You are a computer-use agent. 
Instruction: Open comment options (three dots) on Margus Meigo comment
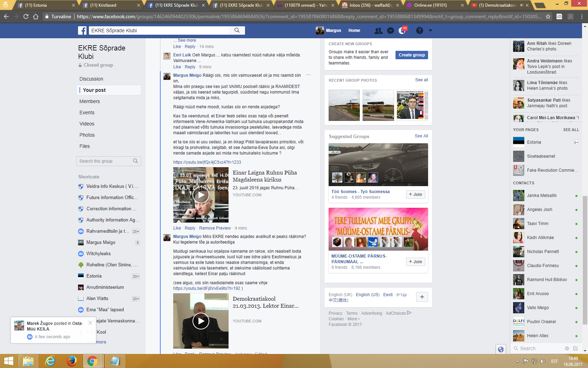[308, 75]
